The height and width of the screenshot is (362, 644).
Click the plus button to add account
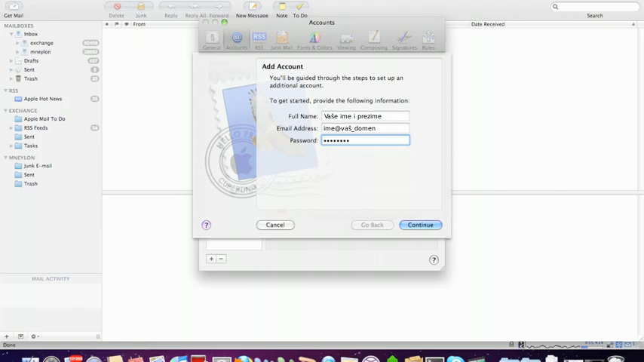click(211, 259)
